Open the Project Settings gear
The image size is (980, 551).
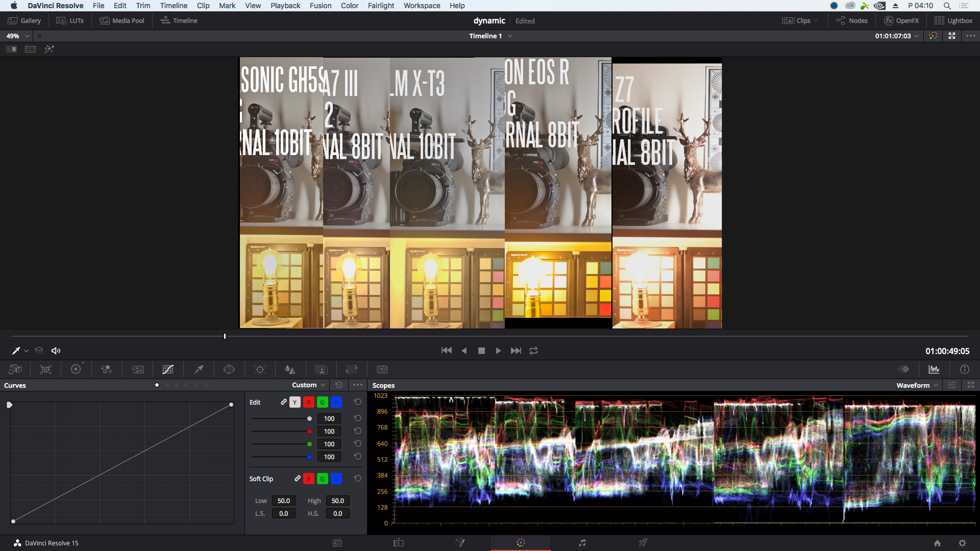click(x=962, y=543)
